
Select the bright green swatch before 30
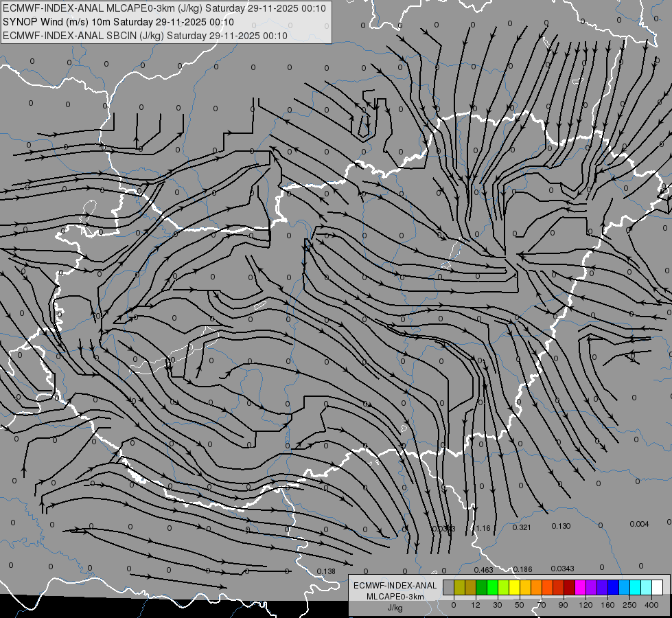(492, 587)
